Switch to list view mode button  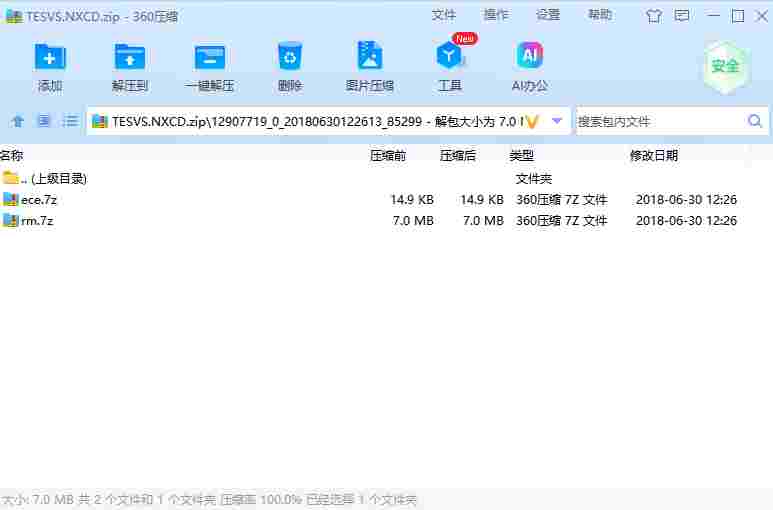click(70, 121)
